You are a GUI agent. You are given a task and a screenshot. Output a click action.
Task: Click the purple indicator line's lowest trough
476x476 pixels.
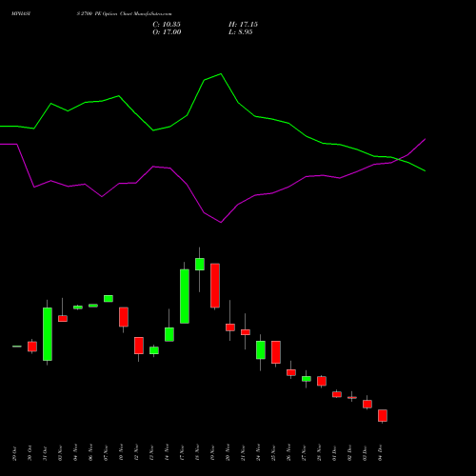coord(221,222)
